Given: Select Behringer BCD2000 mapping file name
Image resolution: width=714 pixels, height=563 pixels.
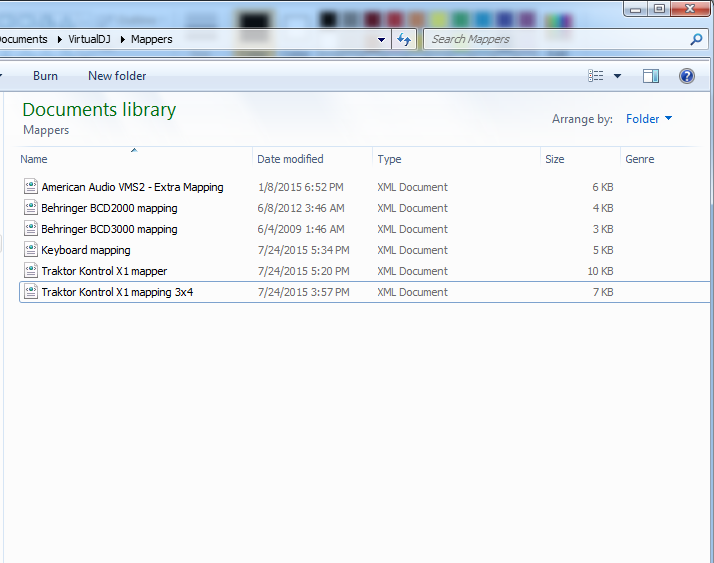Looking at the screenshot, I should 109,208.
